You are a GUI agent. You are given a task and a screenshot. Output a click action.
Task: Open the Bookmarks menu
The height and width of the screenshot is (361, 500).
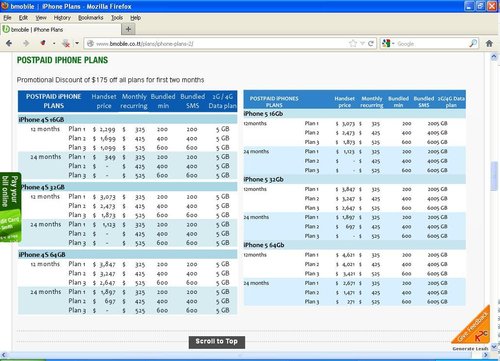coord(91,18)
